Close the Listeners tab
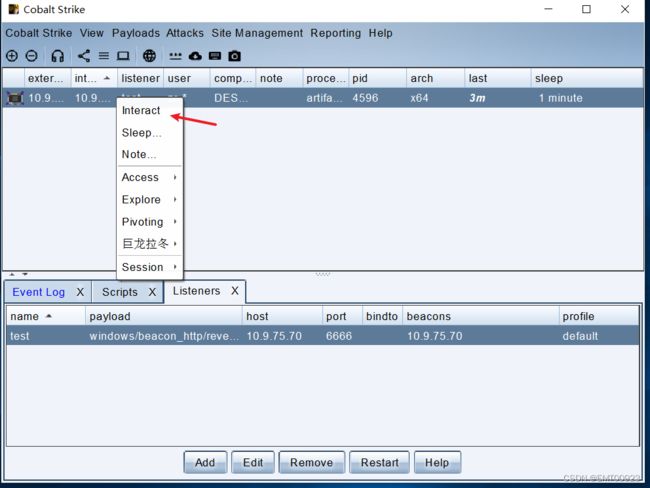 tap(235, 291)
